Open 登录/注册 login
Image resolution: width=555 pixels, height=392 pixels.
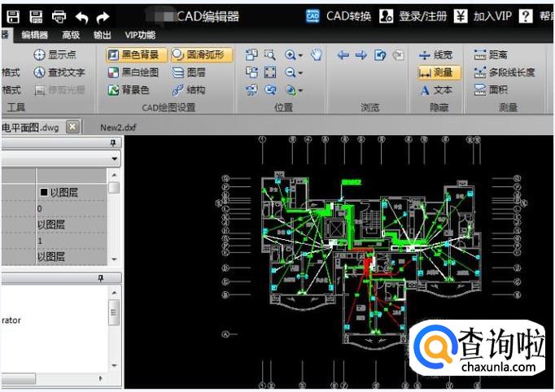coord(413,16)
